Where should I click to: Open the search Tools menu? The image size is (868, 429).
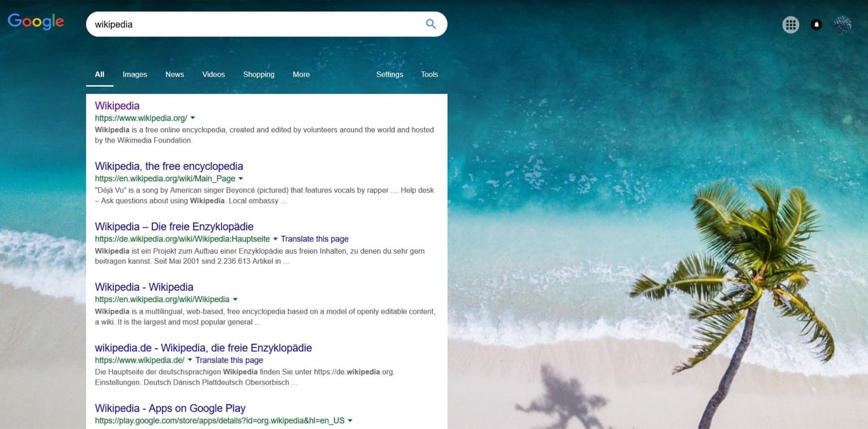429,74
